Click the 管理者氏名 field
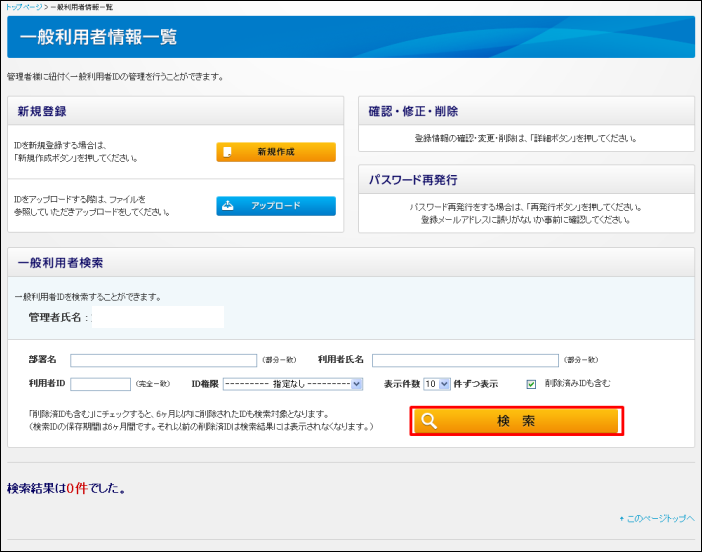Screen dimensions: 702x552 158,317
